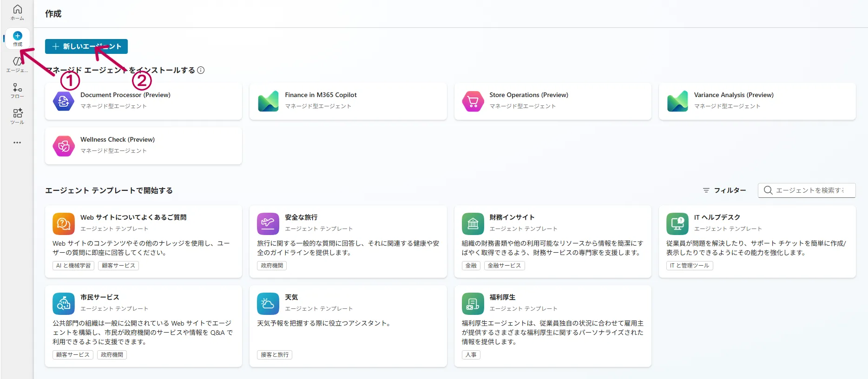Image resolution: width=868 pixels, height=379 pixels.
Task: Open the フロー (Flows) sidebar item
Action: [17, 91]
